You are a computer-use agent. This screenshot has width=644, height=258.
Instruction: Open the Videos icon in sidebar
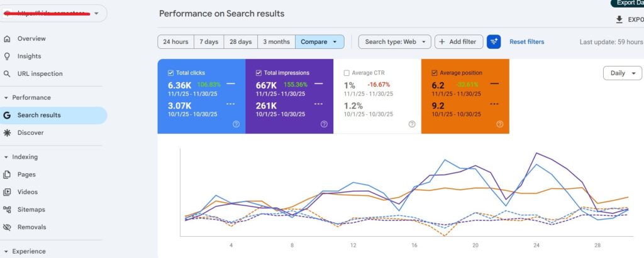tap(6, 192)
